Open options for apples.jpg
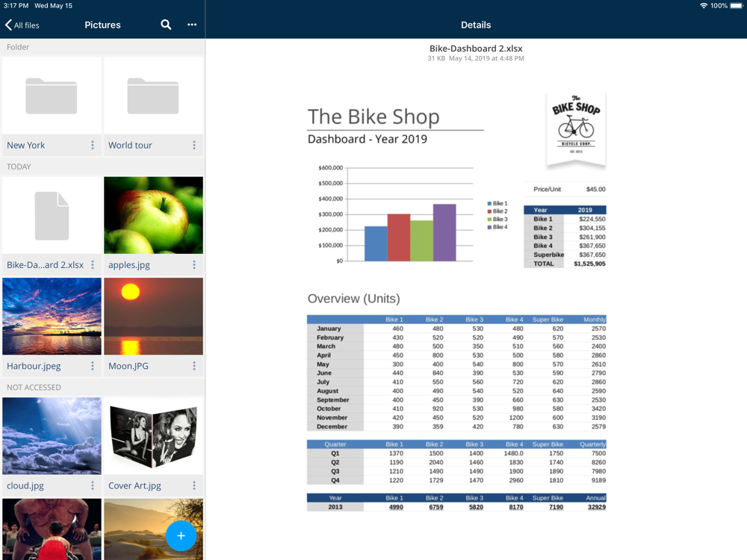747x560 pixels. click(x=194, y=265)
